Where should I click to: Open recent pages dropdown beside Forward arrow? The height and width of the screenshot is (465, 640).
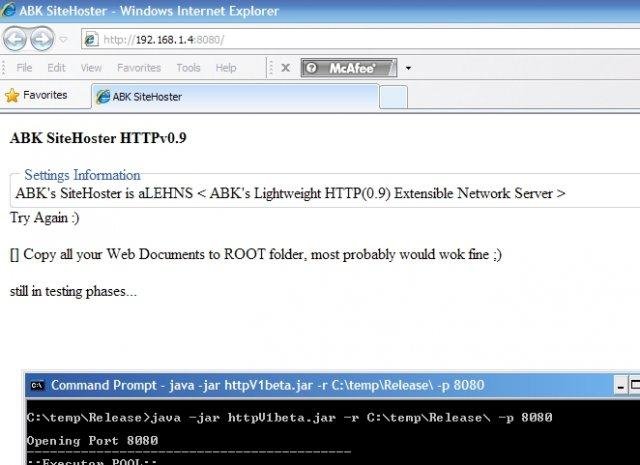(x=64, y=40)
